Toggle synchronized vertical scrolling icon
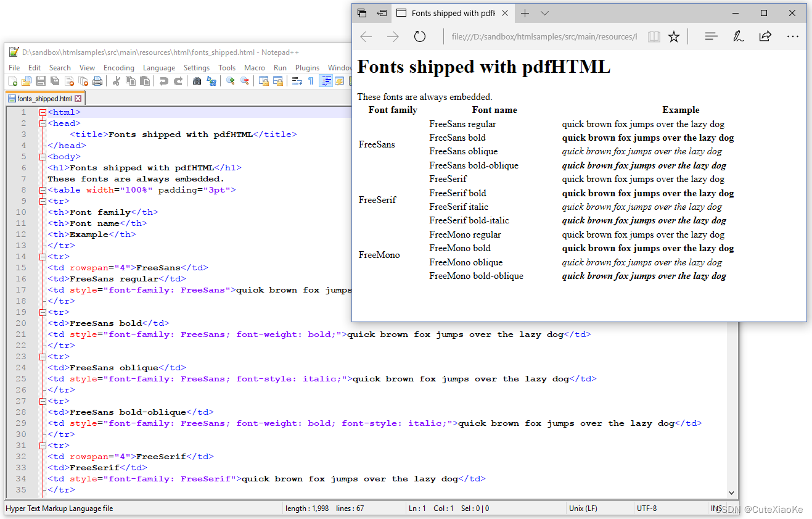This screenshot has height=519, width=812. coord(263,81)
